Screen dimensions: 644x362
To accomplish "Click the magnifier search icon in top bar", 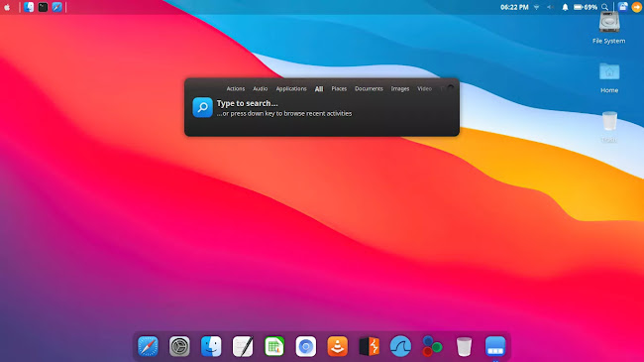I will point(604,7).
